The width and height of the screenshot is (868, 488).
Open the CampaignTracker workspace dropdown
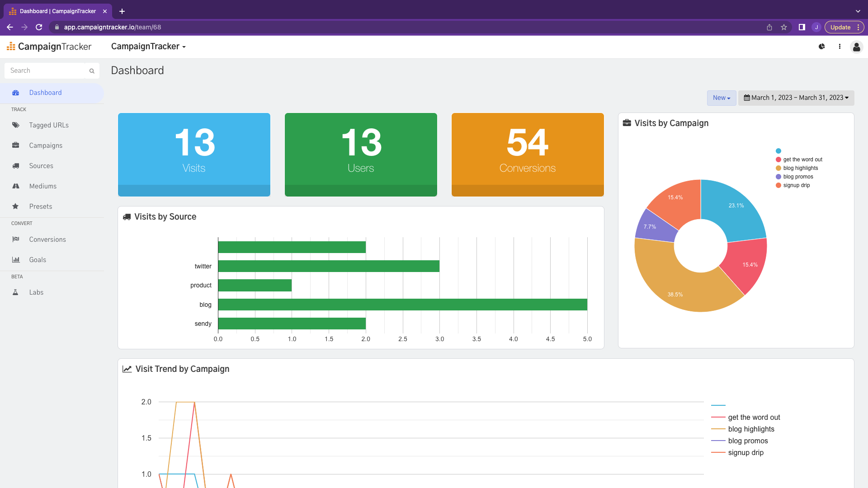click(148, 47)
